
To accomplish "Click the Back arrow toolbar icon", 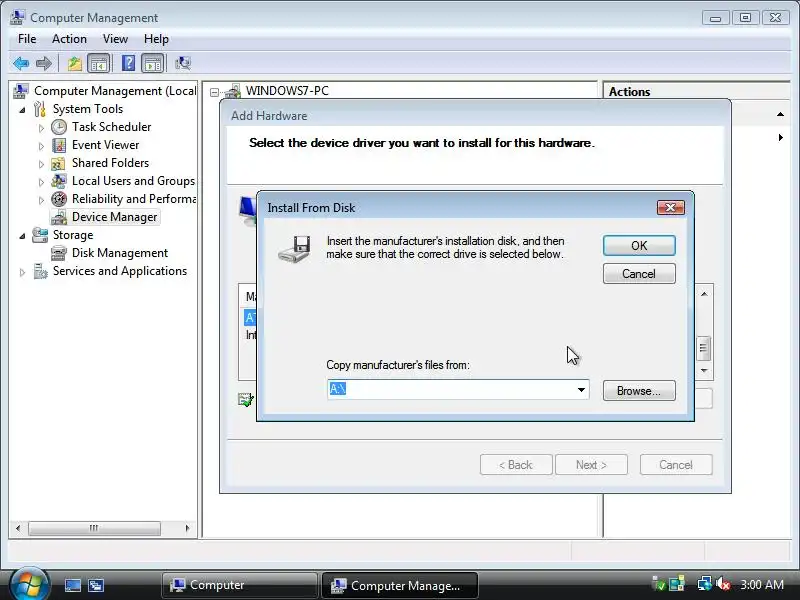I will (21, 63).
